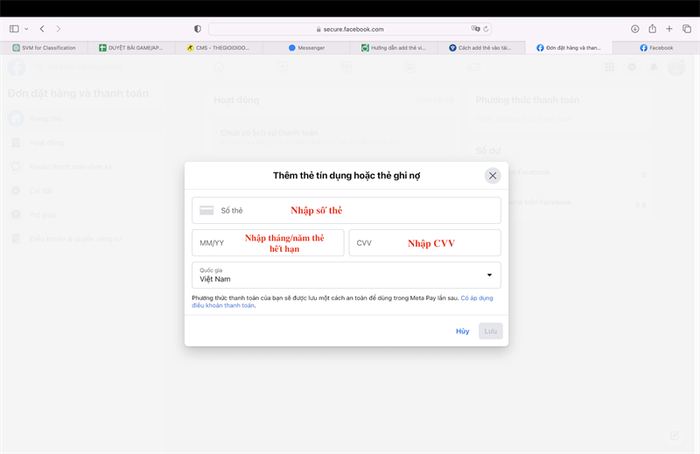Viewport: 700px width, 454px height.
Task: Open a new tab with plus
Action: point(669,29)
